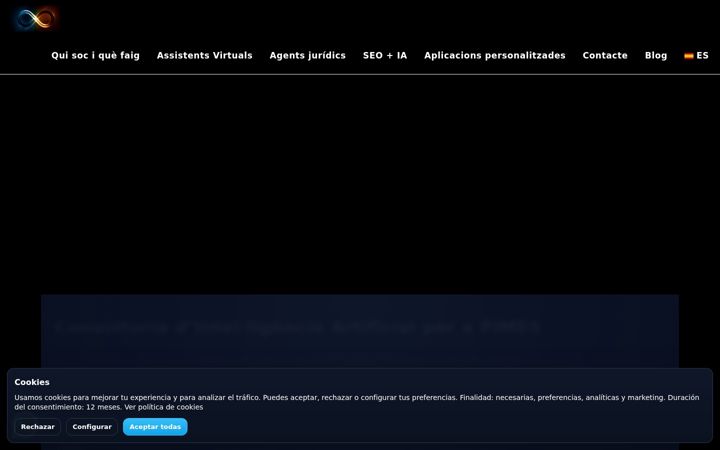Go to Agents jurídics section

308,56
